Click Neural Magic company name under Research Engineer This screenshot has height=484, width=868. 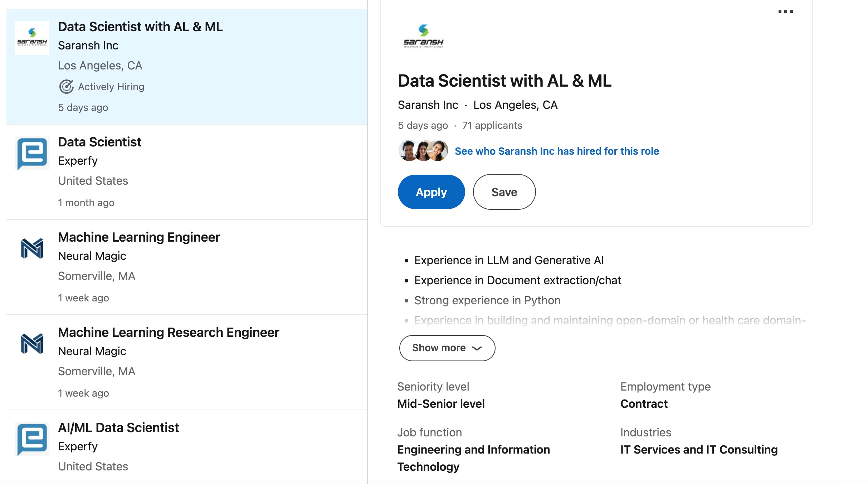pyautogui.click(x=92, y=351)
